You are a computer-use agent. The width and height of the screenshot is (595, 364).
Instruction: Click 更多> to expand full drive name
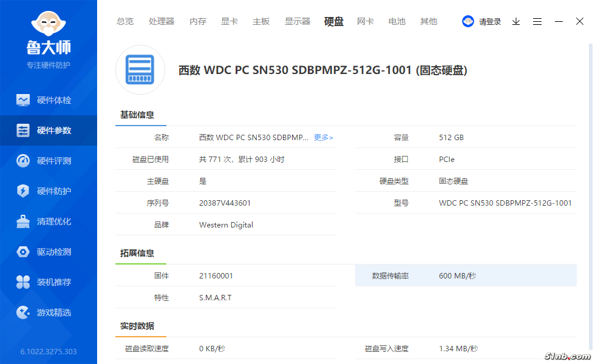(323, 138)
